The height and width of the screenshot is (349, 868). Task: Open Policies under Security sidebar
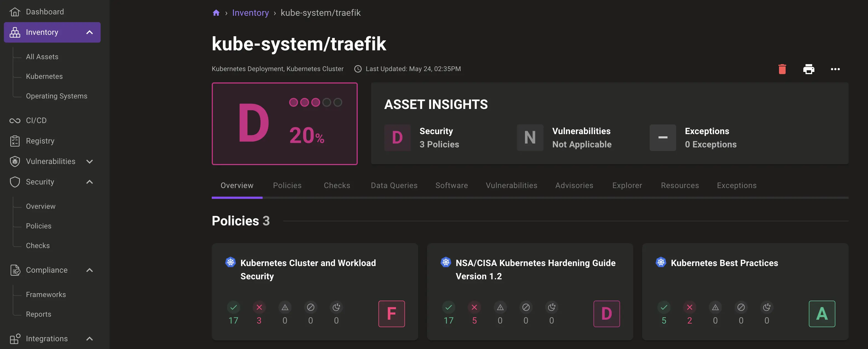click(39, 226)
